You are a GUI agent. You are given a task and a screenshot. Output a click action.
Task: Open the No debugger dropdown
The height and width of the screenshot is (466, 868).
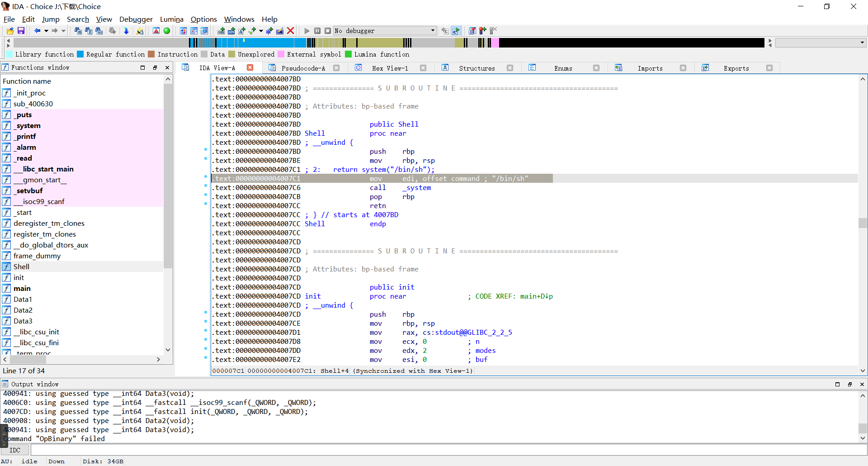tap(432, 31)
